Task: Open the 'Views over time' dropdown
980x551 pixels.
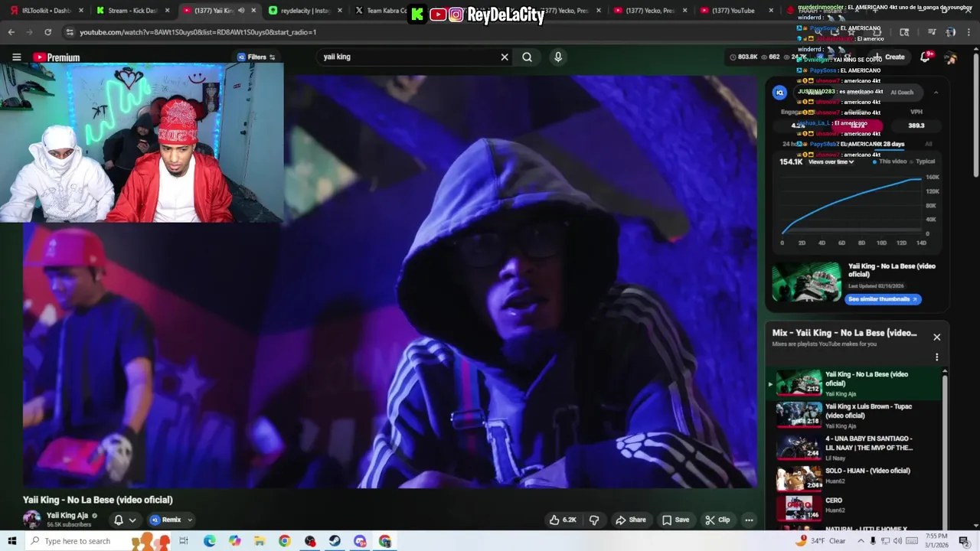Action: (x=831, y=162)
